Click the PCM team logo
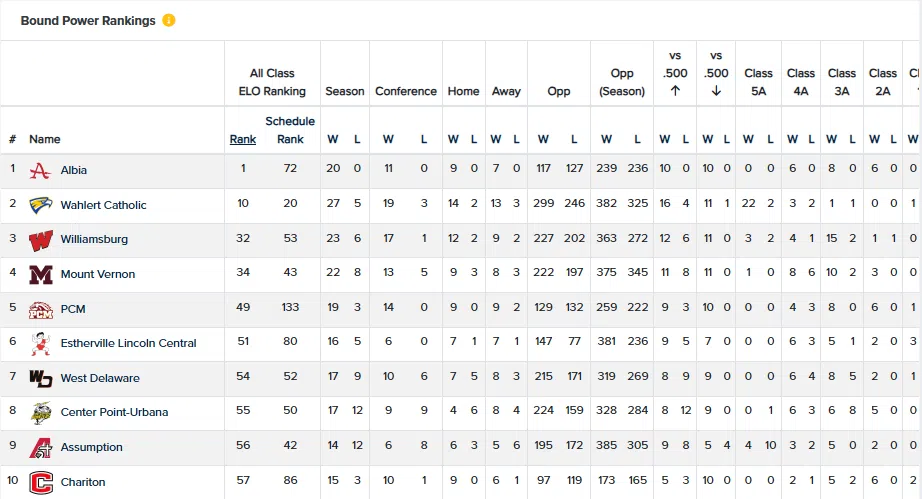Screen dimensions: 922x499 coord(40,309)
